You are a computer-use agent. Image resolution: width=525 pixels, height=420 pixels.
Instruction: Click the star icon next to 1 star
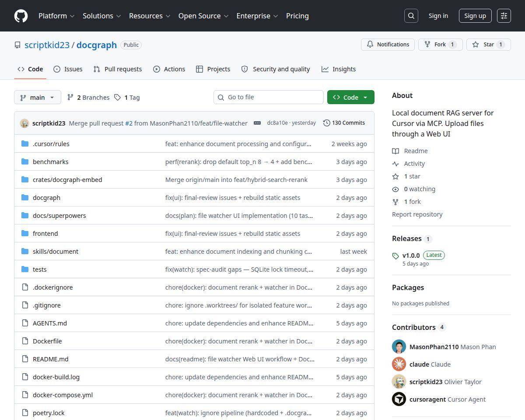point(395,176)
